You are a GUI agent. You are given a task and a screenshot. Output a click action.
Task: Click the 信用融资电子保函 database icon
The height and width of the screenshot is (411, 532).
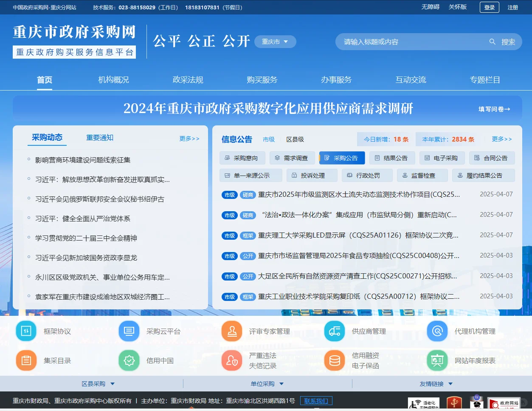[x=335, y=360]
